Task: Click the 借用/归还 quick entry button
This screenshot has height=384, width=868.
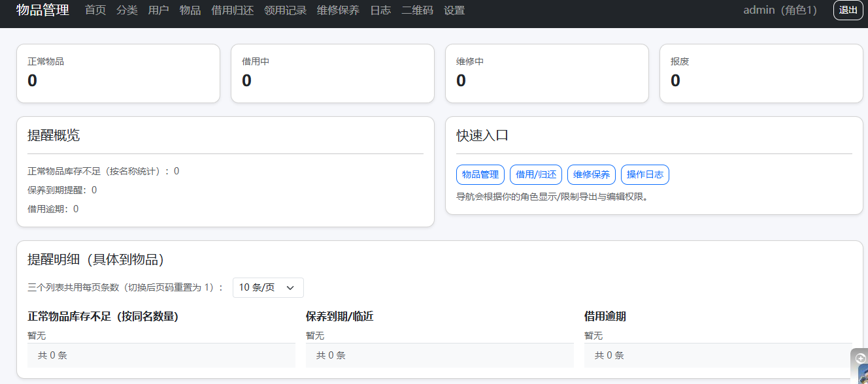Action: [x=536, y=174]
